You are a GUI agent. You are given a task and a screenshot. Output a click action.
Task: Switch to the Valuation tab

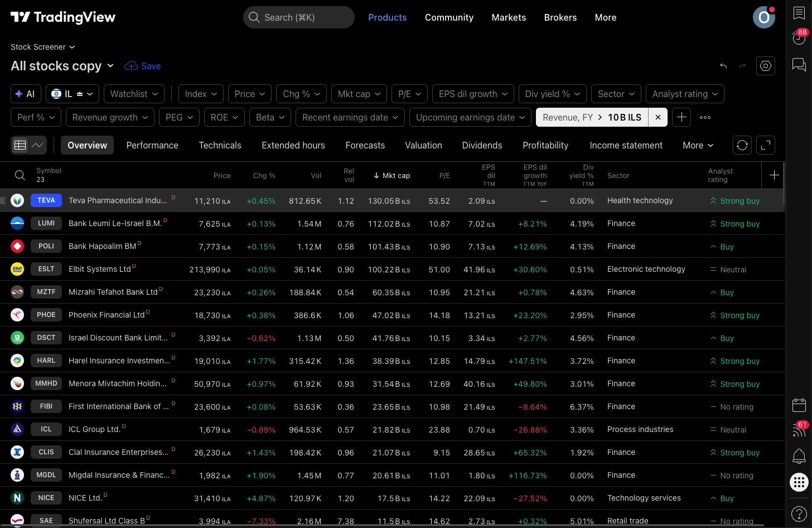coord(423,145)
